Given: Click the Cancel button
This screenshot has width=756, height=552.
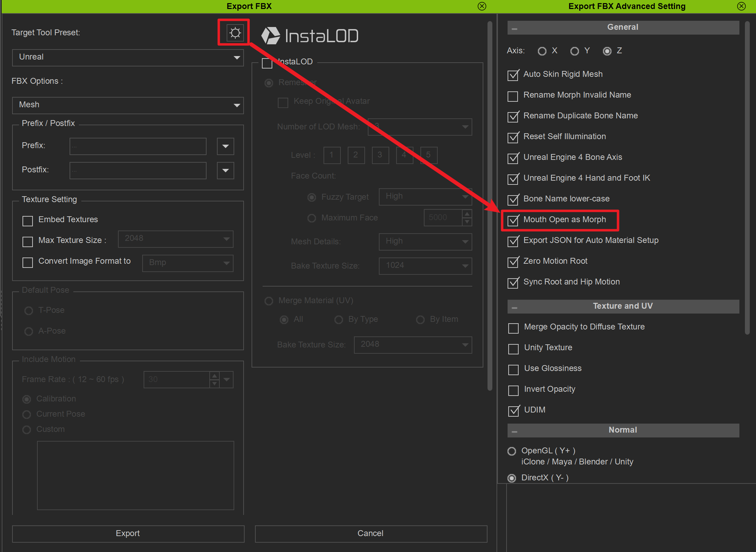Looking at the screenshot, I should coord(371,534).
